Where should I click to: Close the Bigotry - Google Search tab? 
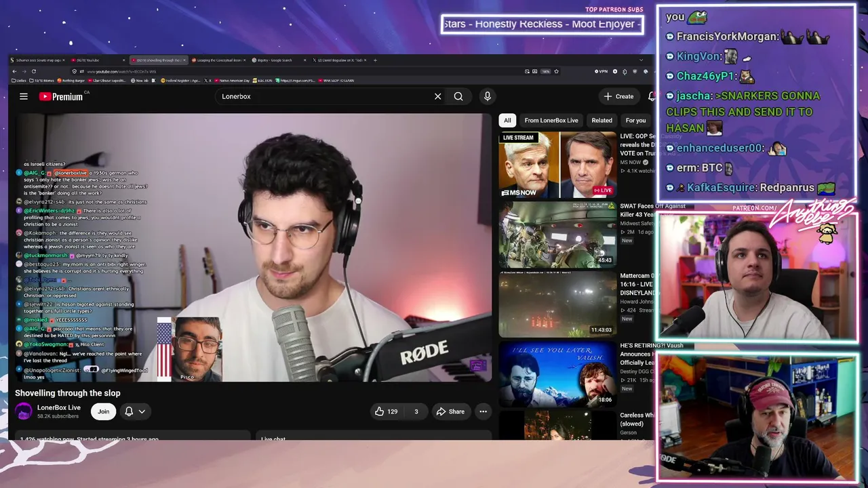tap(305, 60)
